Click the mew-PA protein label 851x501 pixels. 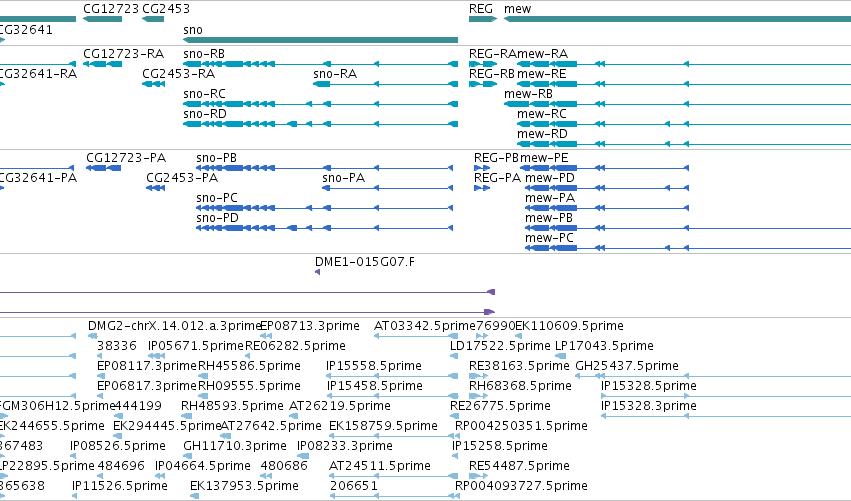(x=550, y=198)
